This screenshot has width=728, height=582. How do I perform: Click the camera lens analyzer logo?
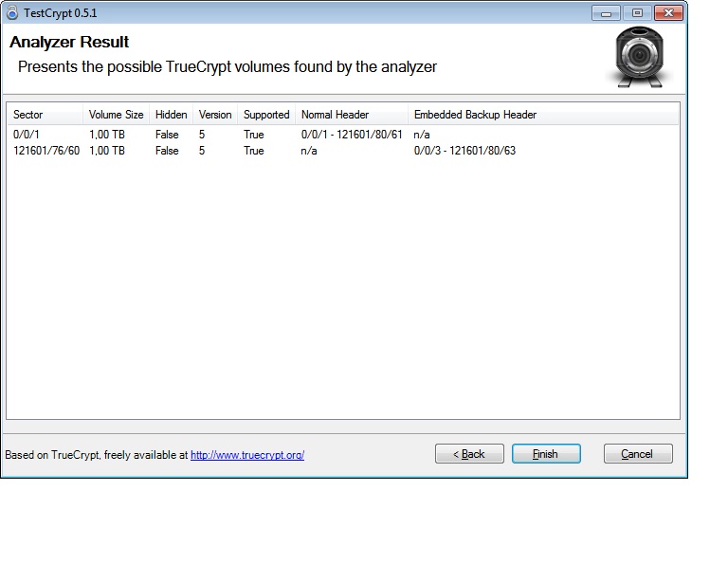[x=639, y=57]
